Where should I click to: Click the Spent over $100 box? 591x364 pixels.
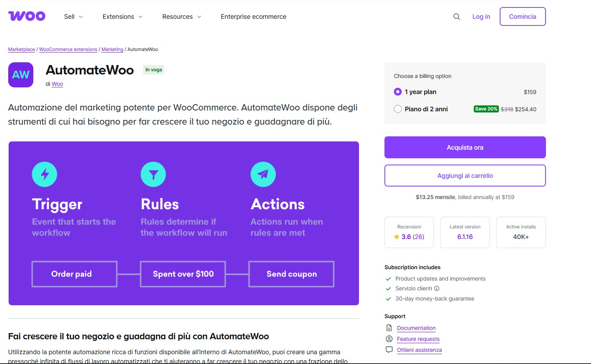click(x=183, y=274)
